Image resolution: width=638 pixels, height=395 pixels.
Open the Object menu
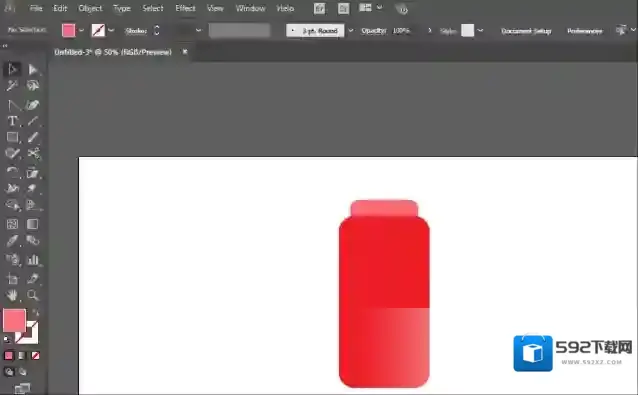pos(90,8)
